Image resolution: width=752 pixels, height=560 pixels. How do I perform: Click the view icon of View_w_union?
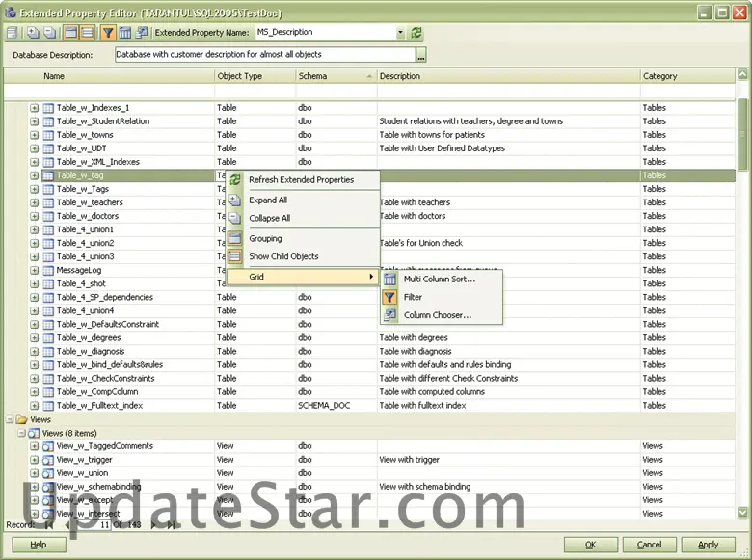coord(48,473)
